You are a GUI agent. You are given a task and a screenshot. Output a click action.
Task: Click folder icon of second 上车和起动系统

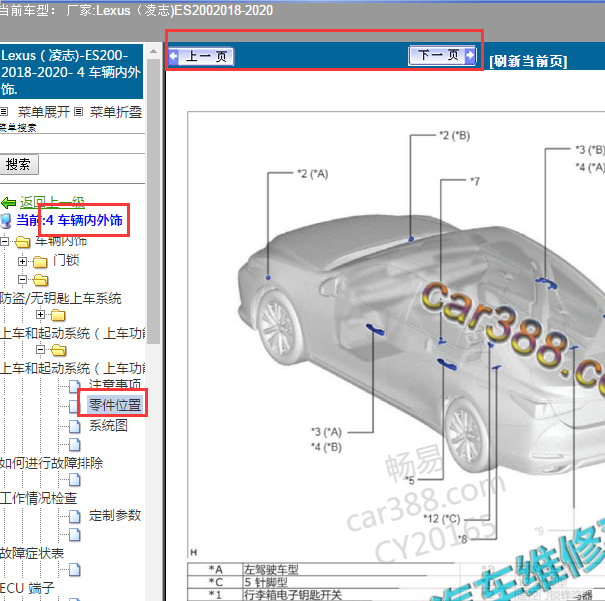point(58,350)
